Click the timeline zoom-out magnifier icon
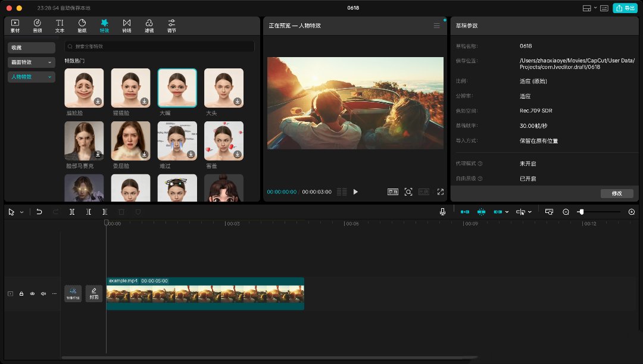Screen dimensions: 643x364 click(566, 212)
